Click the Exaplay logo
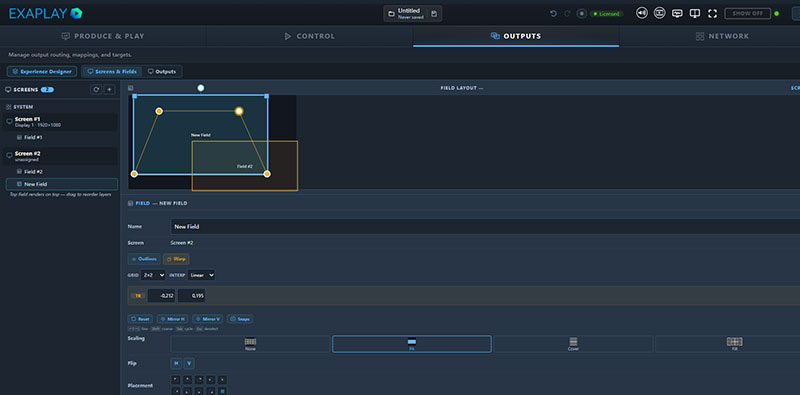The width and height of the screenshot is (800, 395). click(45, 13)
